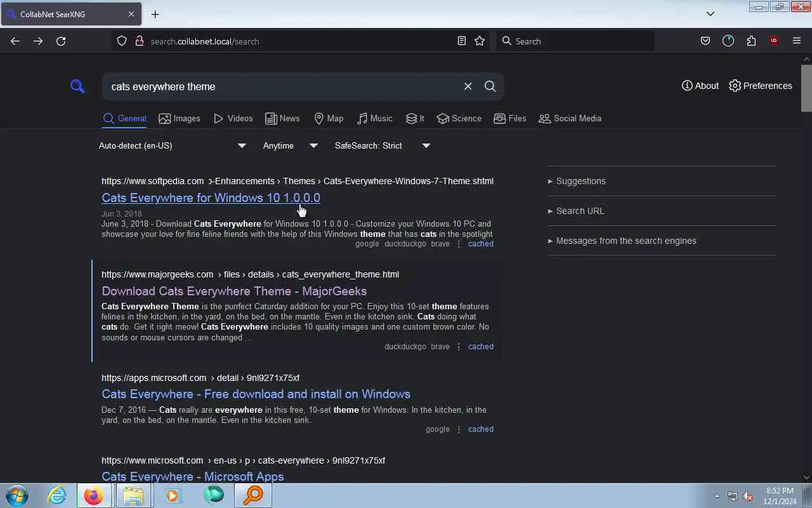812x508 pixels.
Task: Submit search with magnifier button
Action: (490, 86)
